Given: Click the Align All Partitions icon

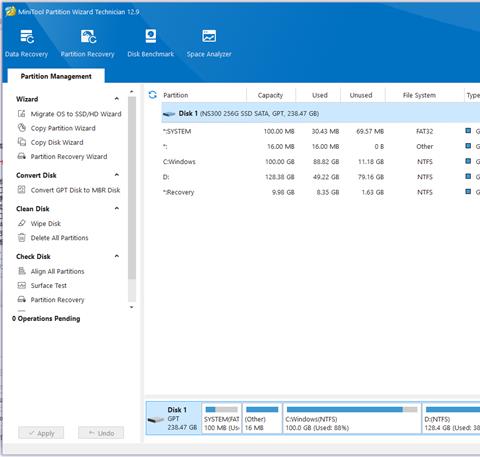Looking at the screenshot, I should pyautogui.click(x=22, y=271).
